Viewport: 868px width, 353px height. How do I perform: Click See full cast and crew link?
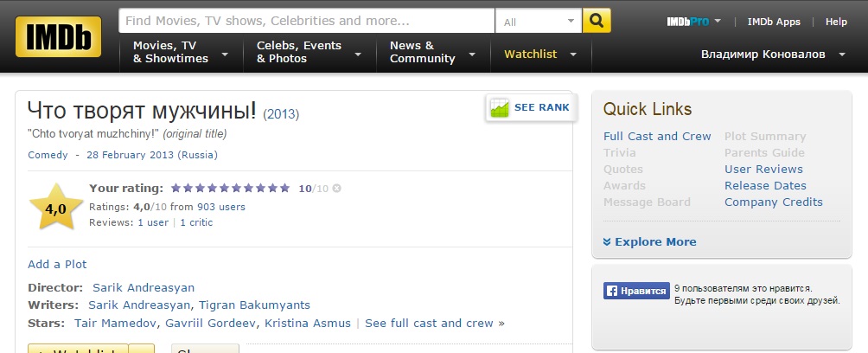[x=429, y=323]
